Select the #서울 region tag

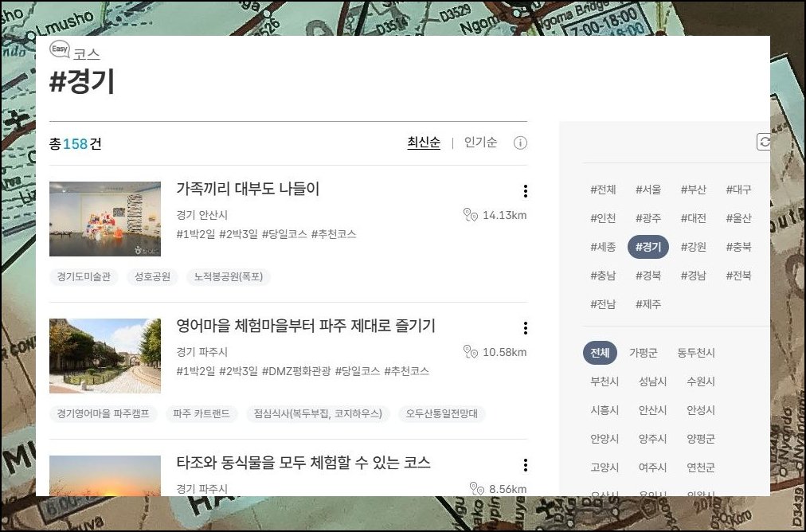pos(648,190)
